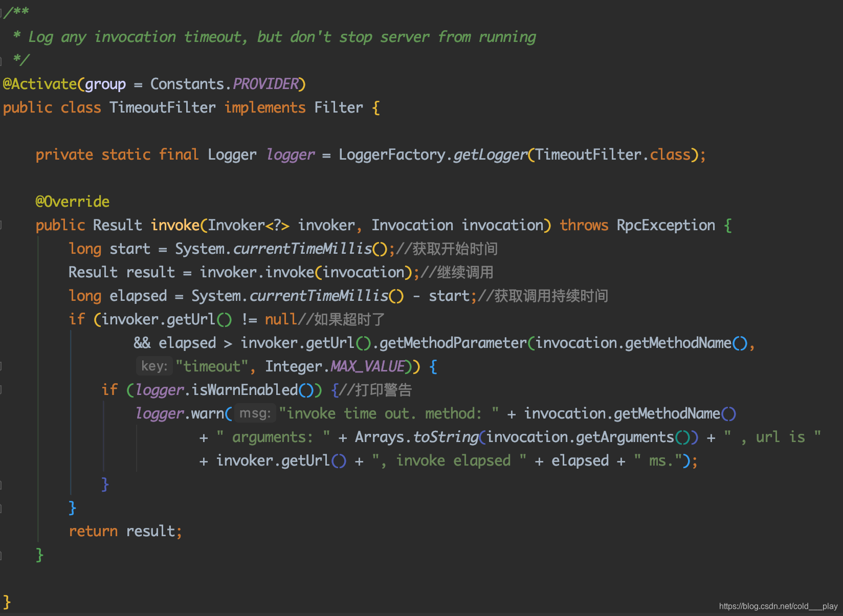Click the 'getMethodParameter' method call
The width and height of the screenshot is (843, 616).
(453, 343)
